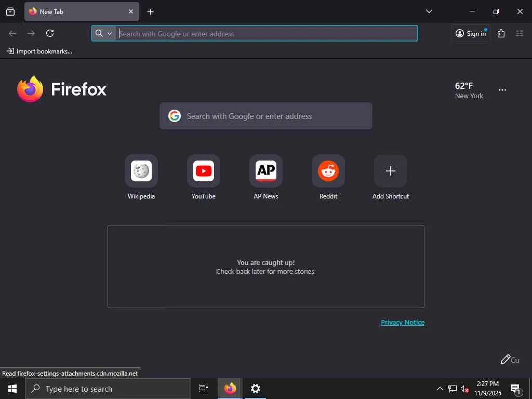The image size is (532, 399).
Task: Click the Sign in account button
Action: tap(471, 33)
